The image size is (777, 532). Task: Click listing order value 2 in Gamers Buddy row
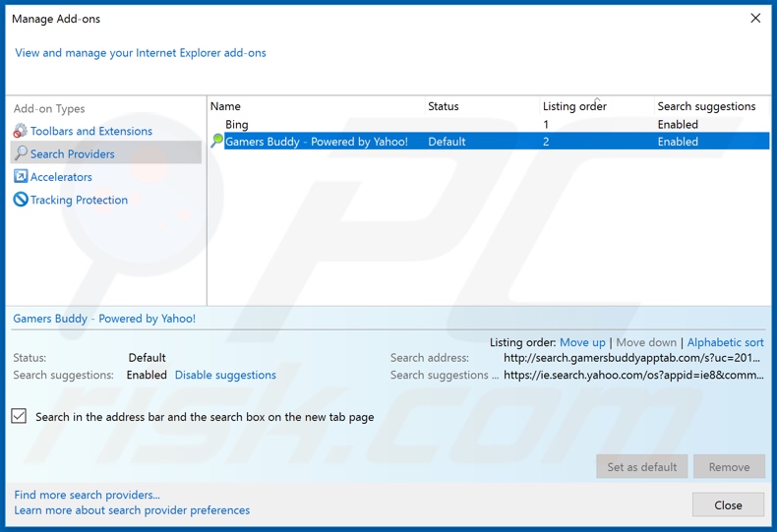[546, 142]
